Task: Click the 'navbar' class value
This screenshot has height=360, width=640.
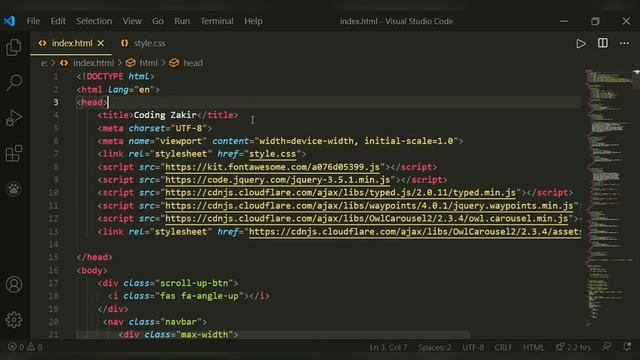Action: [x=181, y=322]
